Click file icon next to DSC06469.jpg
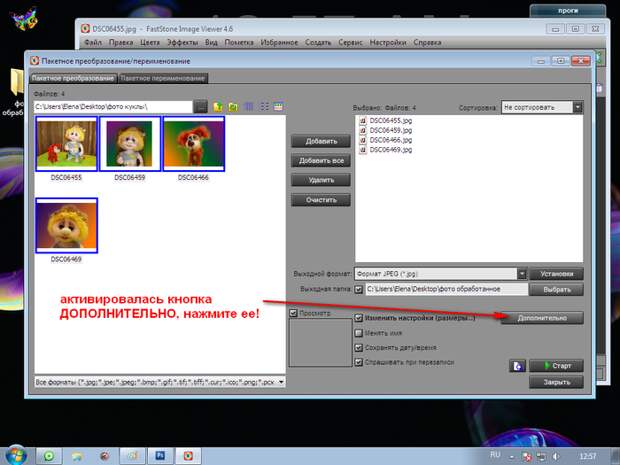The width and height of the screenshot is (620, 465). pyautogui.click(x=363, y=150)
